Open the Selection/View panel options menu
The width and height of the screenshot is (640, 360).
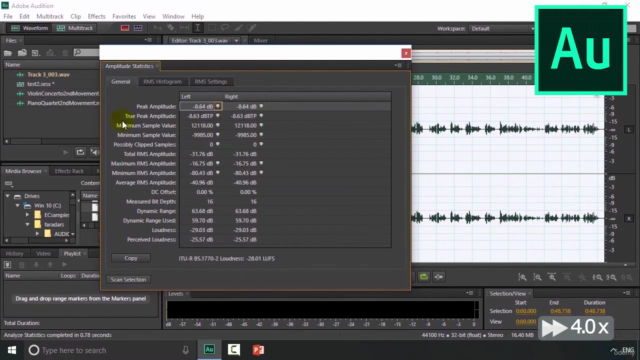[x=627, y=293]
